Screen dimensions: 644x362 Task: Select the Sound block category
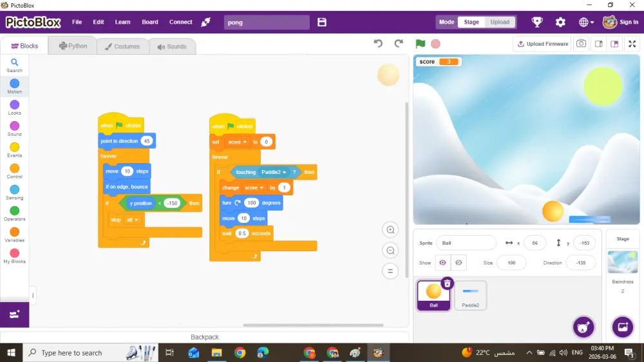[x=14, y=129]
